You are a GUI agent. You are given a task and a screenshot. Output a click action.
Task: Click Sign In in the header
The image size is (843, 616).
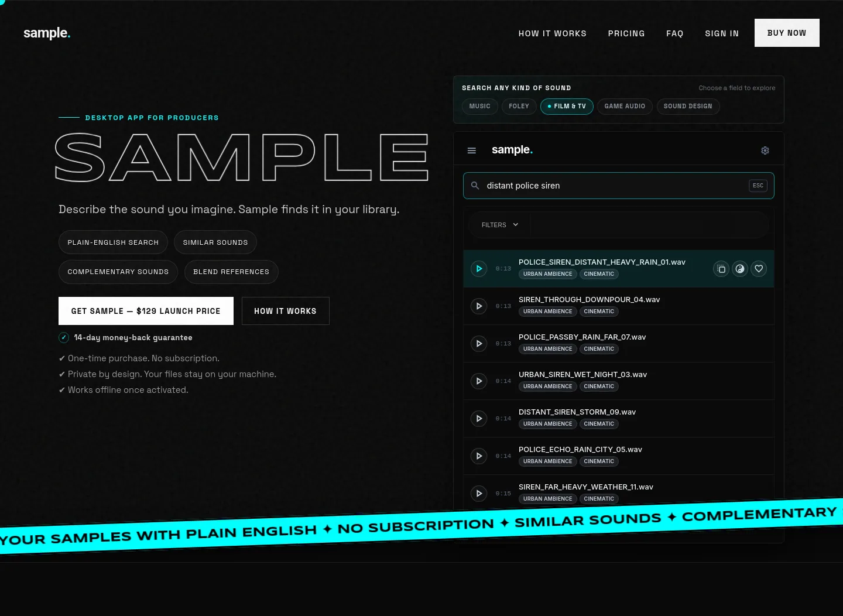click(x=722, y=33)
